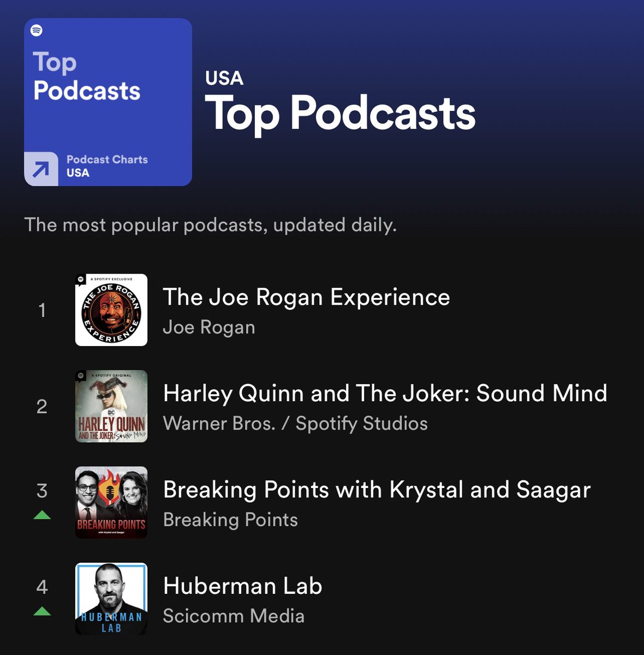Click the publisher name Joe Rogan
The width and height of the screenshot is (644, 655).
pos(209,327)
